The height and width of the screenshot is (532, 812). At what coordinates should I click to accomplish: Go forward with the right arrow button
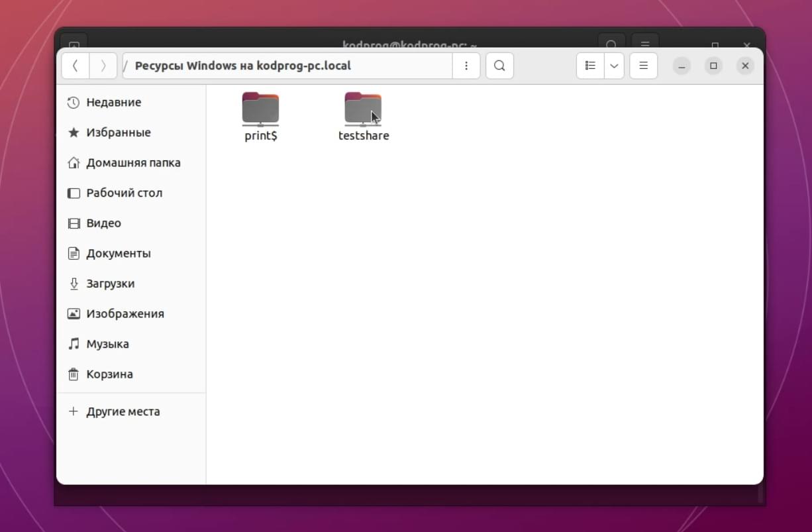(x=103, y=66)
